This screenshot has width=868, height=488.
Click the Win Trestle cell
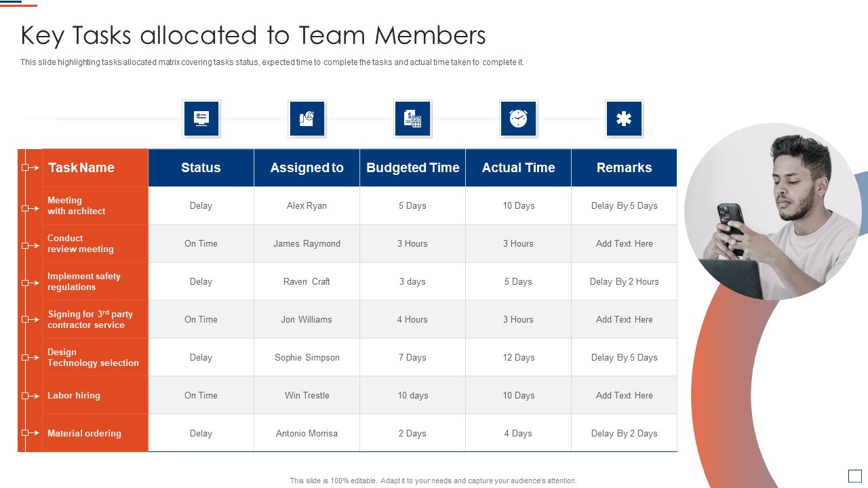307,395
